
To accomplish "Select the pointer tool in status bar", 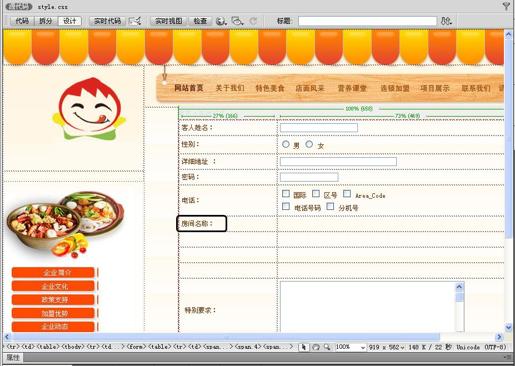I will (x=303, y=347).
